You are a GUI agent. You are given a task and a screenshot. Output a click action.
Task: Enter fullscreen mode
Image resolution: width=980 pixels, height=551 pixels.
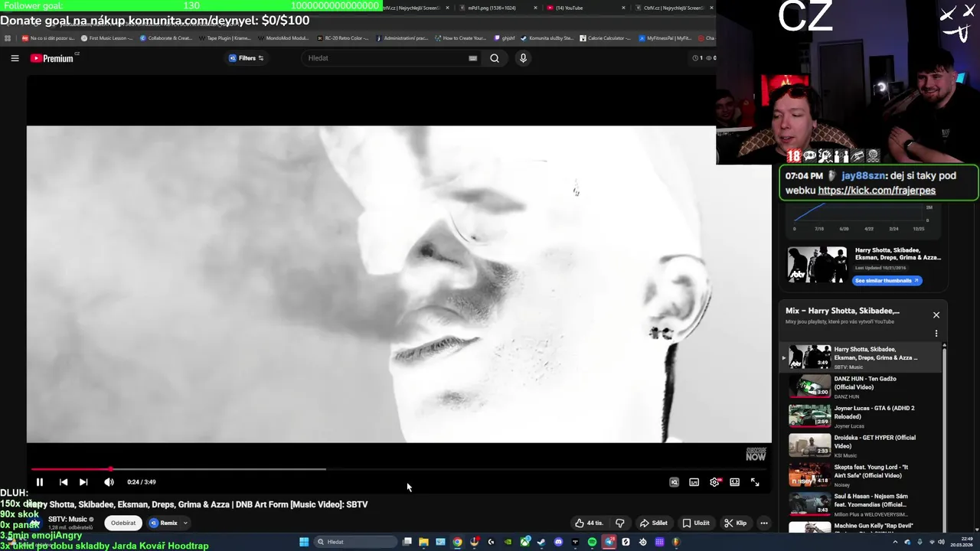[755, 482]
